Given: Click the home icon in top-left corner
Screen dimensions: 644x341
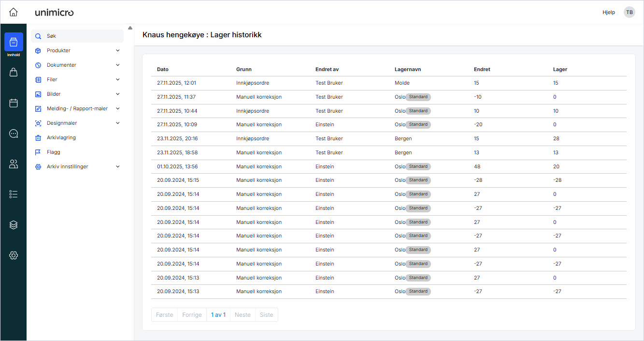Looking at the screenshot, I should pos(14,12).
